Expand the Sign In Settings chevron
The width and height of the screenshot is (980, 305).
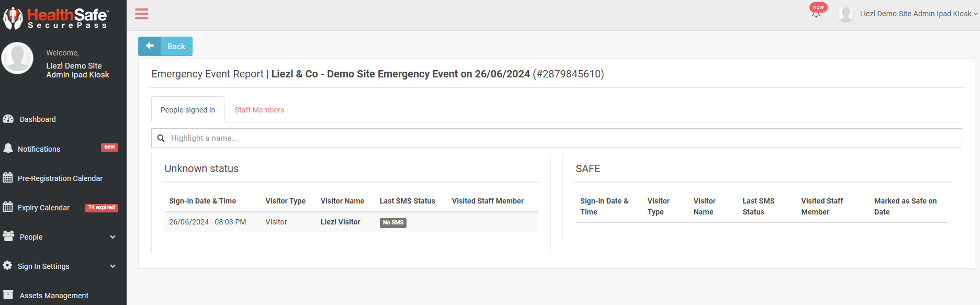tap(112, 266)
